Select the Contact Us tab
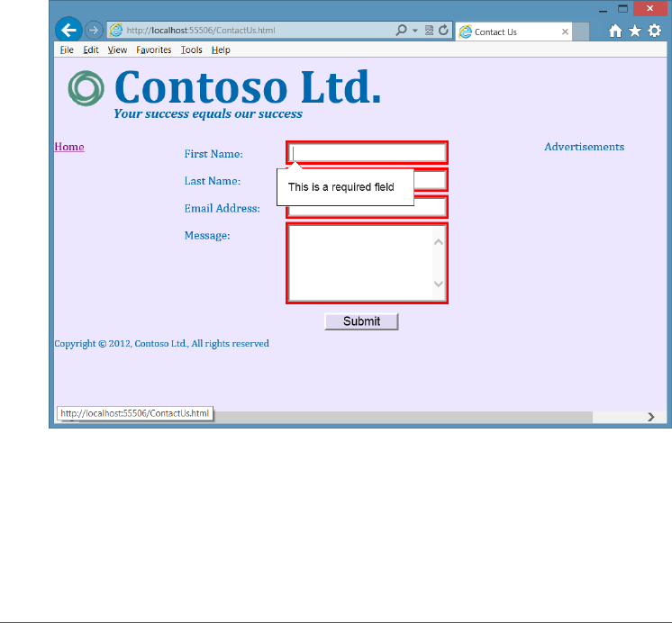Viewport: 672px width, 623px height. (513, 32)
